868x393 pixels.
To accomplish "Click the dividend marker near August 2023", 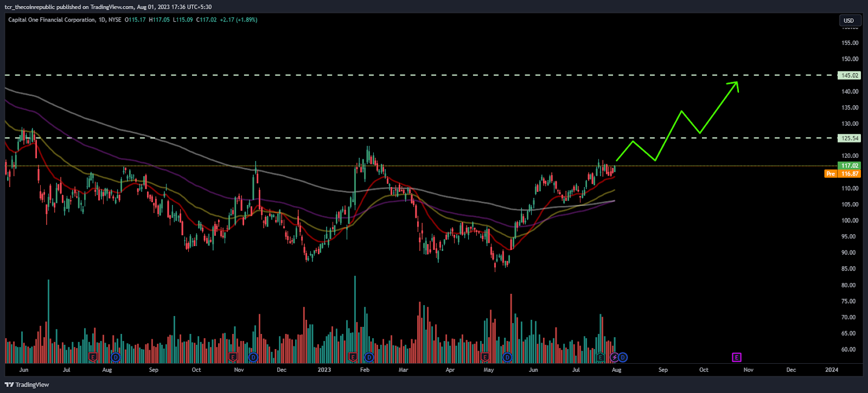I will click(623, 357).
